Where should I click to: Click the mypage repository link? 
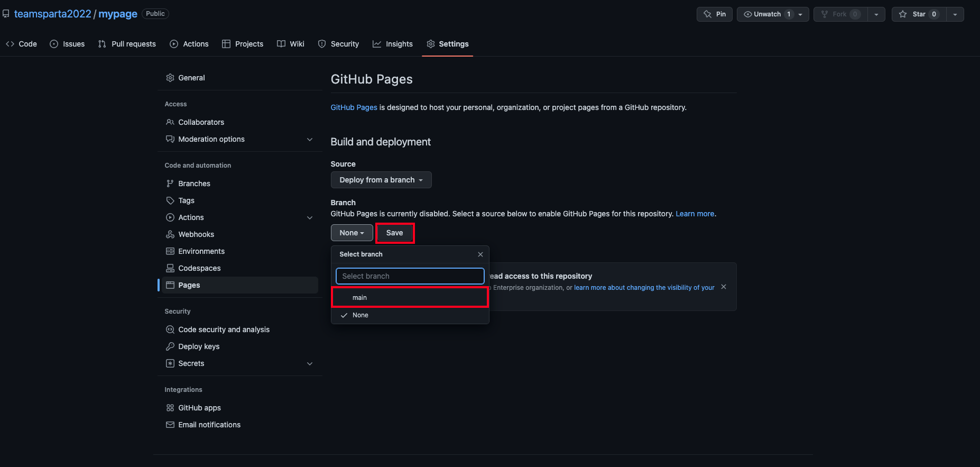pos(118,14)
